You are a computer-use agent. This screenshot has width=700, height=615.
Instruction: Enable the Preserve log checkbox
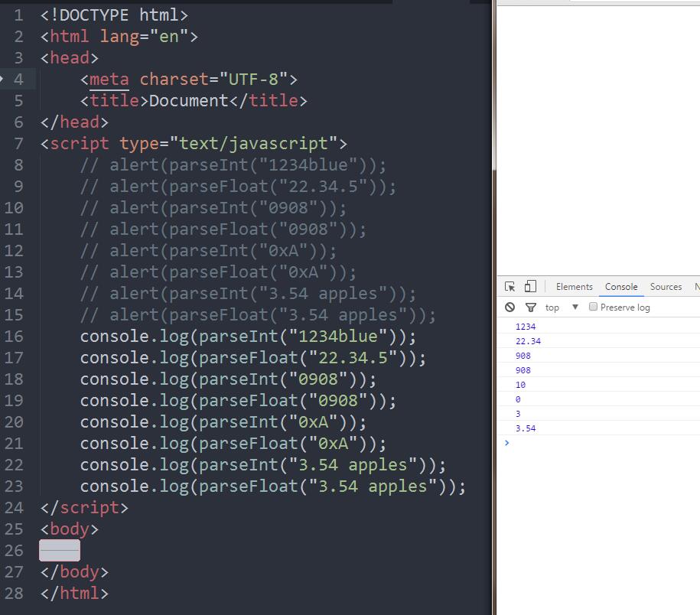593,307
